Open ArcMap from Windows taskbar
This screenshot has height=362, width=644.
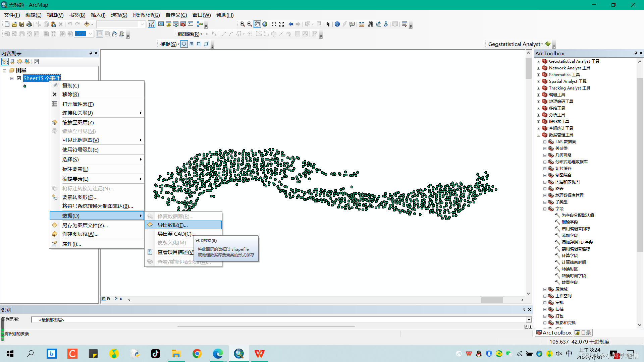(239, 354)
